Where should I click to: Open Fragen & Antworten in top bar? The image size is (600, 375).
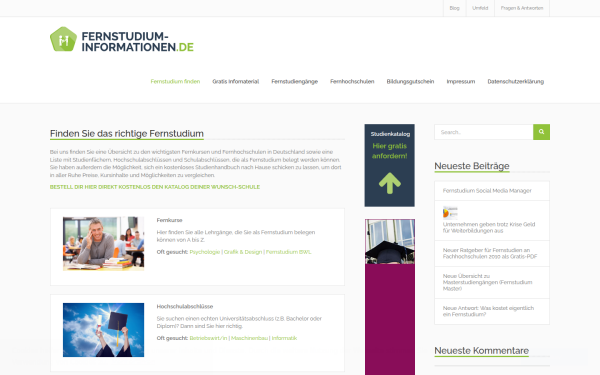tap(522, 8)
